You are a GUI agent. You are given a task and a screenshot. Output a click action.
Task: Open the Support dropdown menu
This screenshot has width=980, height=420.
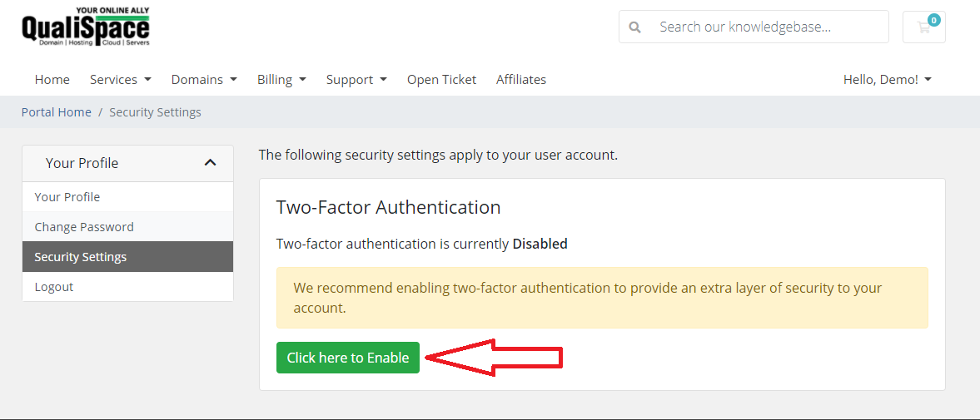[x=356, y=80]
